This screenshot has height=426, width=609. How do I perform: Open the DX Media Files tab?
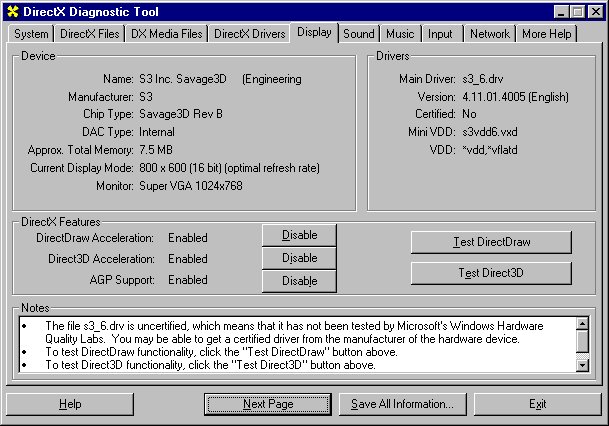click(x=166, y=34)
